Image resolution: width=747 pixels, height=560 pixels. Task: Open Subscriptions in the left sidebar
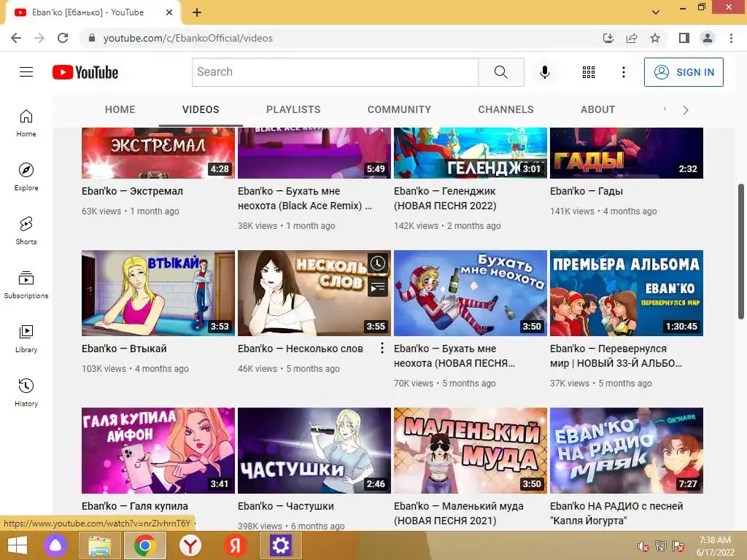(26, 285)
